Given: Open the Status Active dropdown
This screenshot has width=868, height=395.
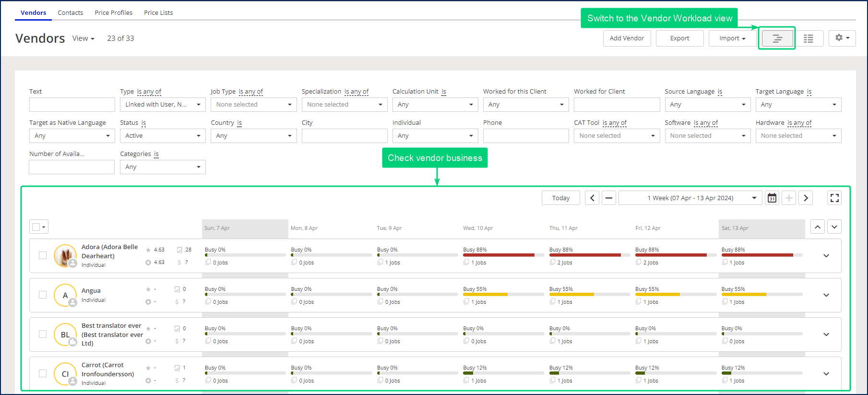Looking at the screenshot, I should [x=163, y=136].
